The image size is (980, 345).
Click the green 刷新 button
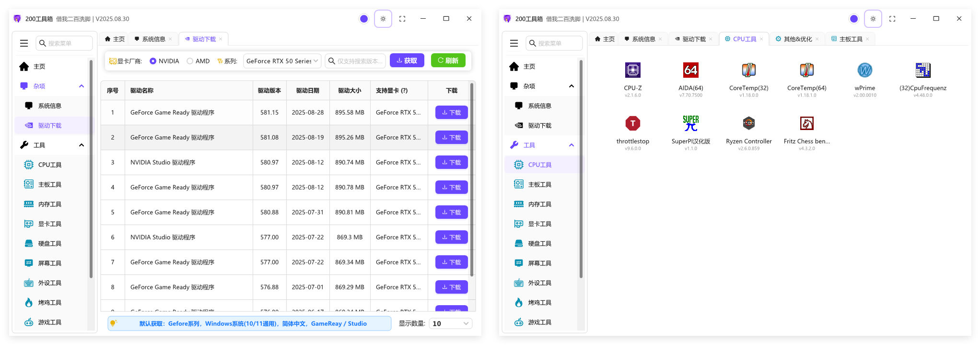coord(448,60)
